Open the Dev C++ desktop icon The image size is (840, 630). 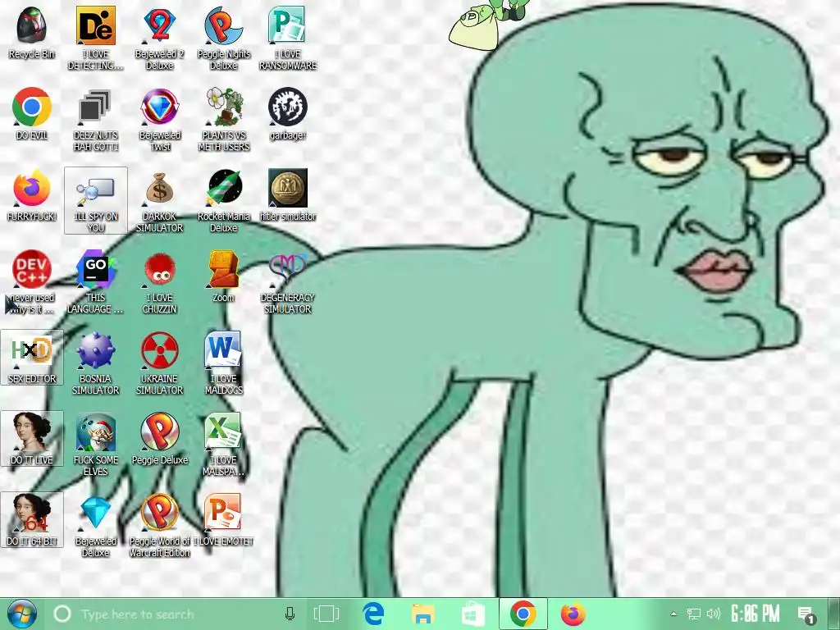32,269
